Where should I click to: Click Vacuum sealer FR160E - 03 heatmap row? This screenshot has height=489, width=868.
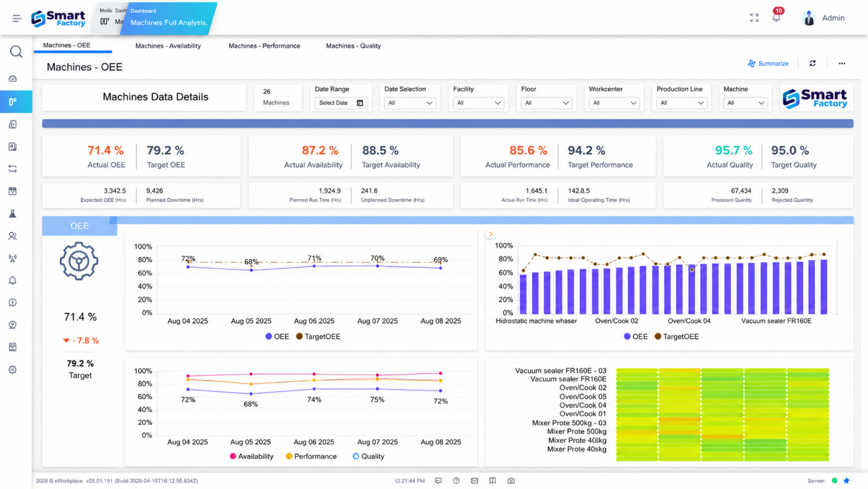click(722, 371)
